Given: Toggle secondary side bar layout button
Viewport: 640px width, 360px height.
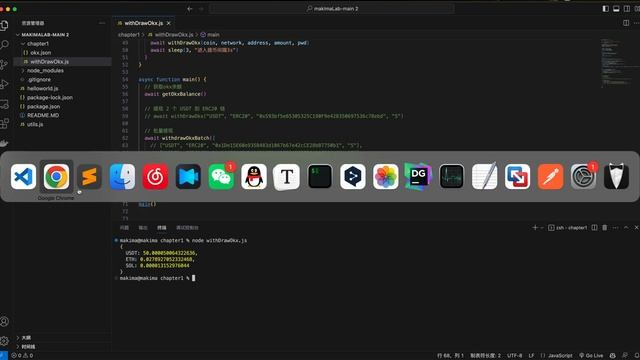Looking at the screenshot, I should point(627,9).
